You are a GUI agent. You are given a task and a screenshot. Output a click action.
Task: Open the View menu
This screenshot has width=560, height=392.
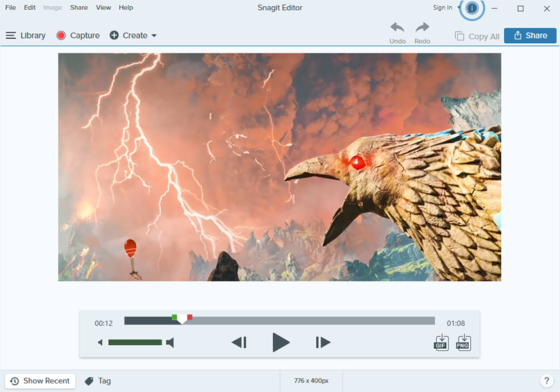pyautogui.click(x=103, y=8)
